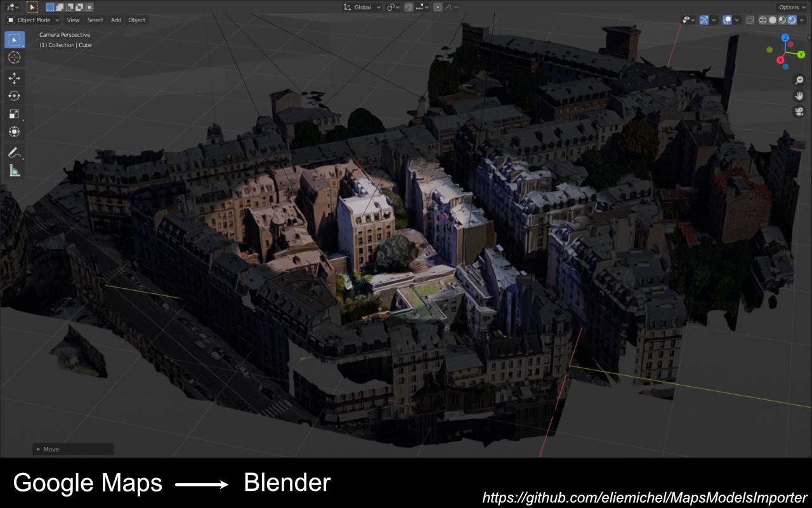Click the red X axis on the gizmo

[780, 60]
